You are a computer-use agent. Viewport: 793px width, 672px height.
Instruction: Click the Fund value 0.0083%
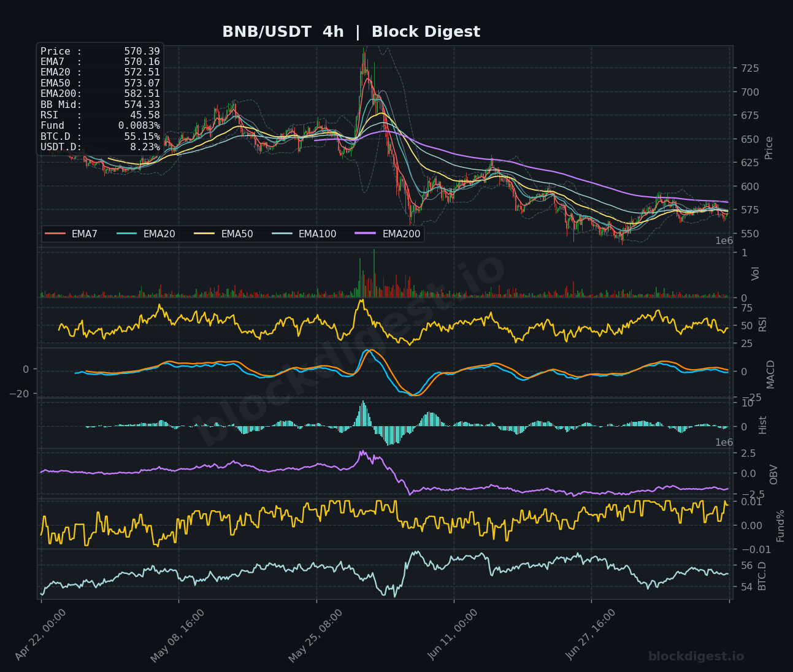tap(139, 126)
